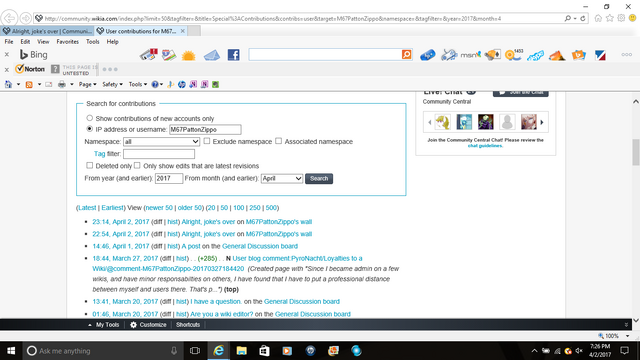Open the msn icon in toolbar
The width and height of the screenshot is (640, 360).
click(470, 55)
